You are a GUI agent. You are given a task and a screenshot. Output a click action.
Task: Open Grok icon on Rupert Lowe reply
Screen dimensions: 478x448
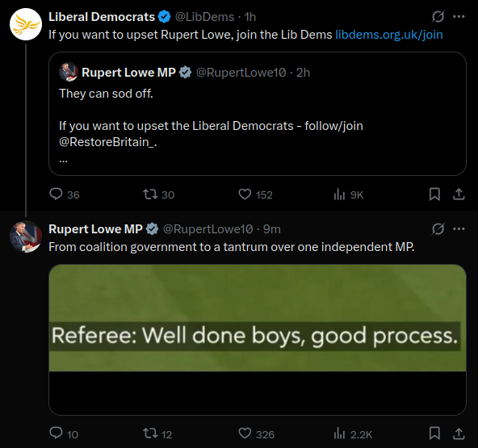(438, 229)
